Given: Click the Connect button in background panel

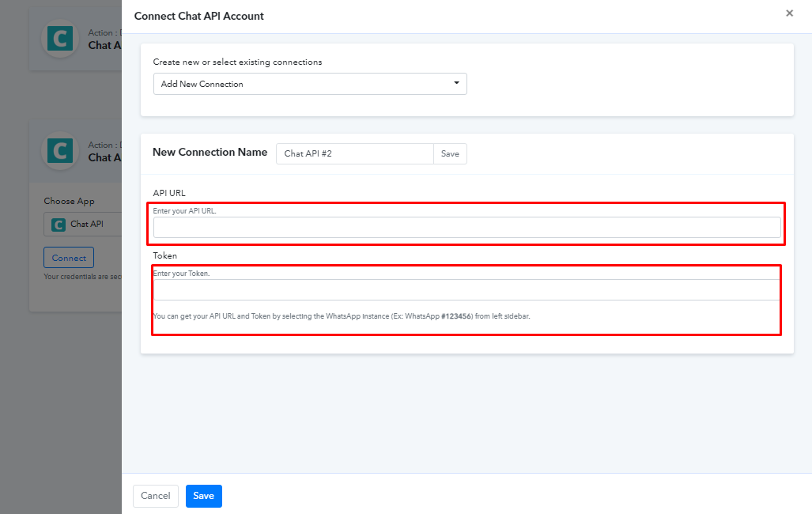Looking at the screenshot, I should click(69, 258).
